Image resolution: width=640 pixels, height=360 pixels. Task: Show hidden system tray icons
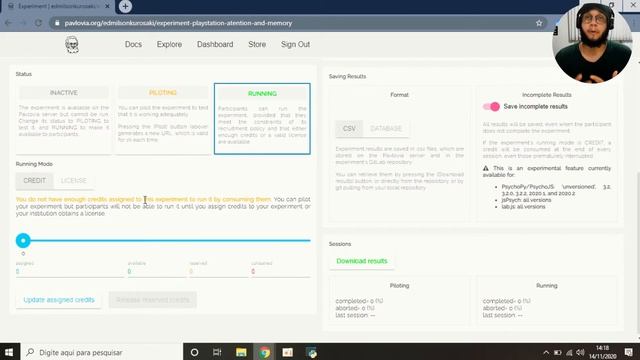coord(546,352)
